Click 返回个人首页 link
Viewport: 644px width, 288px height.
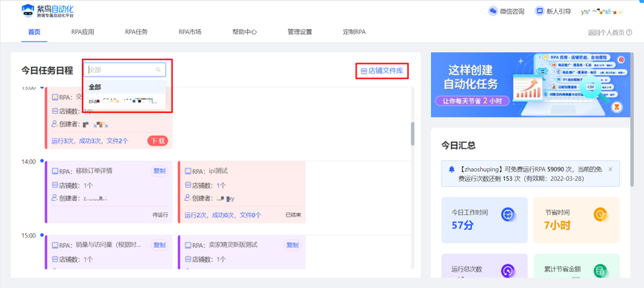click(606, 33)
